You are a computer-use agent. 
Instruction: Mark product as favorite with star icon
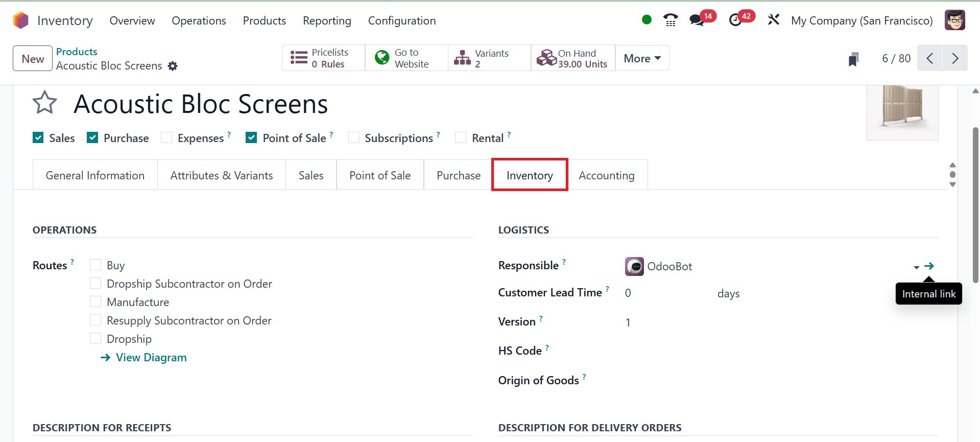[x=44, y=103]
